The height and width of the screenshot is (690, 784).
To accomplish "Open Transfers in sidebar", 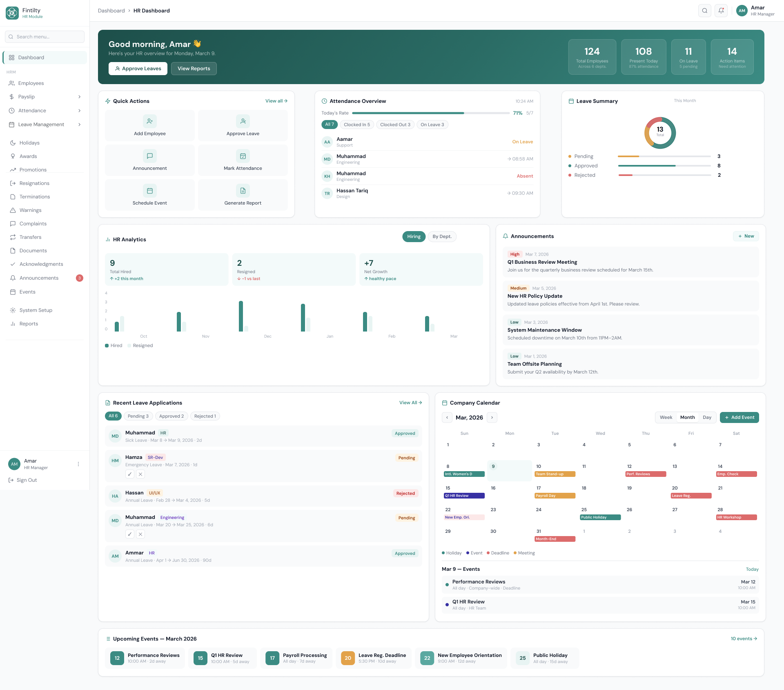I will (45, 237).
